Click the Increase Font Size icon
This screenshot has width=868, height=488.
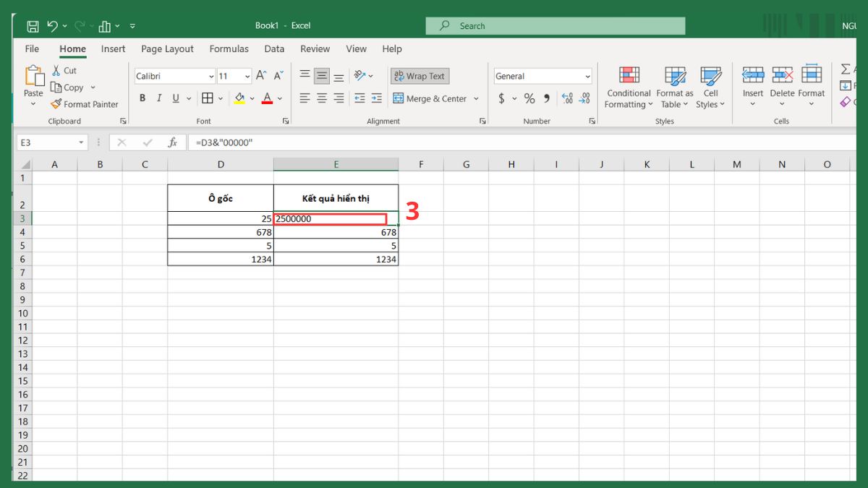coord(261,76)
